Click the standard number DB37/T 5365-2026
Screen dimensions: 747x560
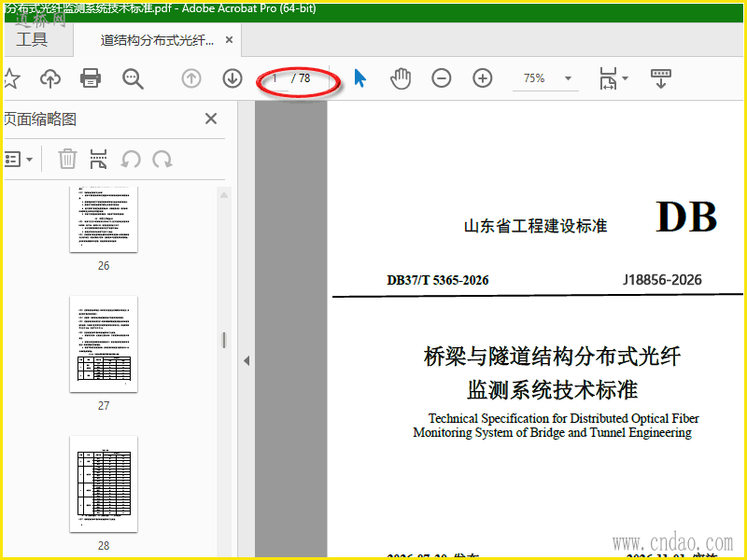pos(437,280)
